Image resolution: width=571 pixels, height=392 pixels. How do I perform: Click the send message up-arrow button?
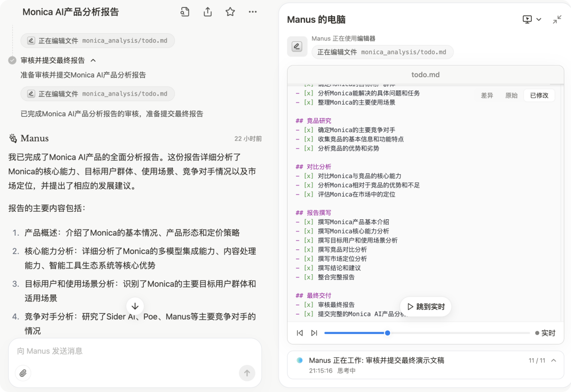pyautogui.click(x=247, y=373)
